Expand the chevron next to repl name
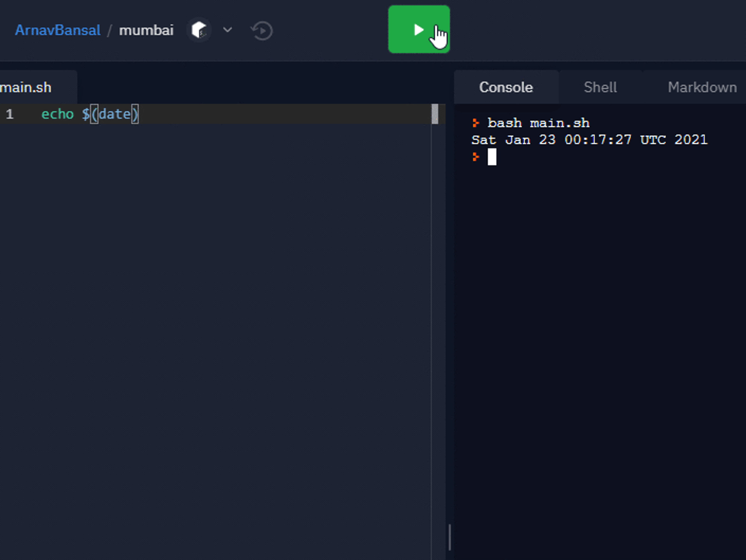The image size is (746, 560). (227, 30)
